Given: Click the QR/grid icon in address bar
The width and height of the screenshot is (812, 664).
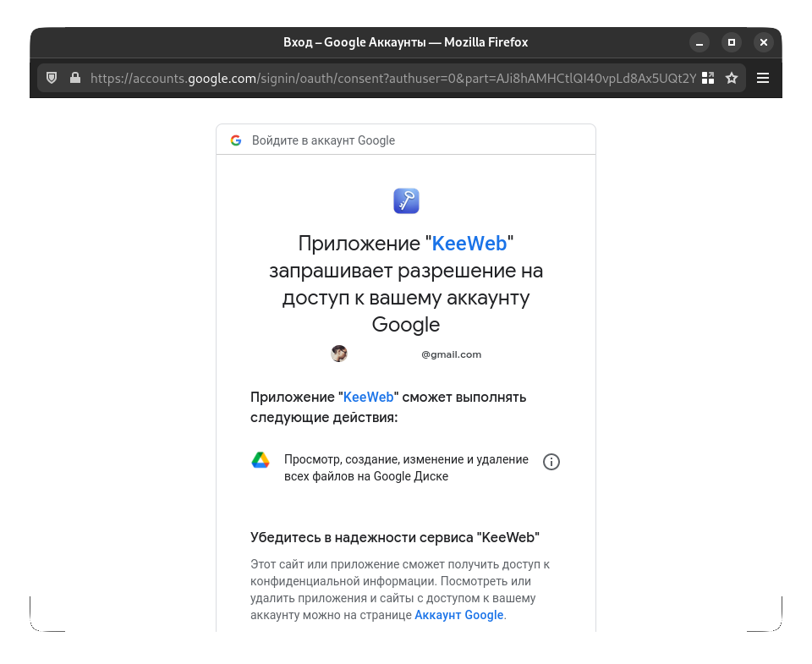Looking at the screenshot, I should (708, 78).
